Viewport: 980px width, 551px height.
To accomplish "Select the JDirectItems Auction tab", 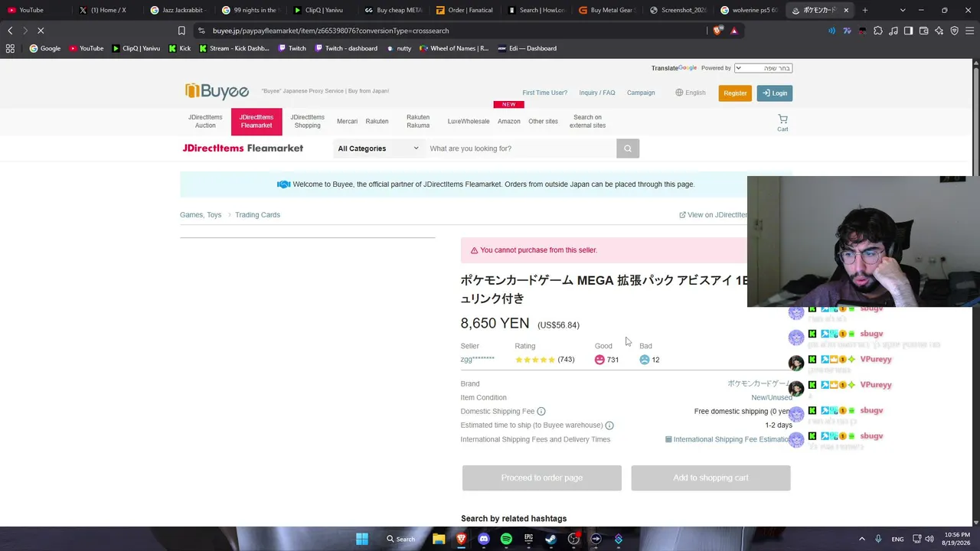I will click(205, 122).
